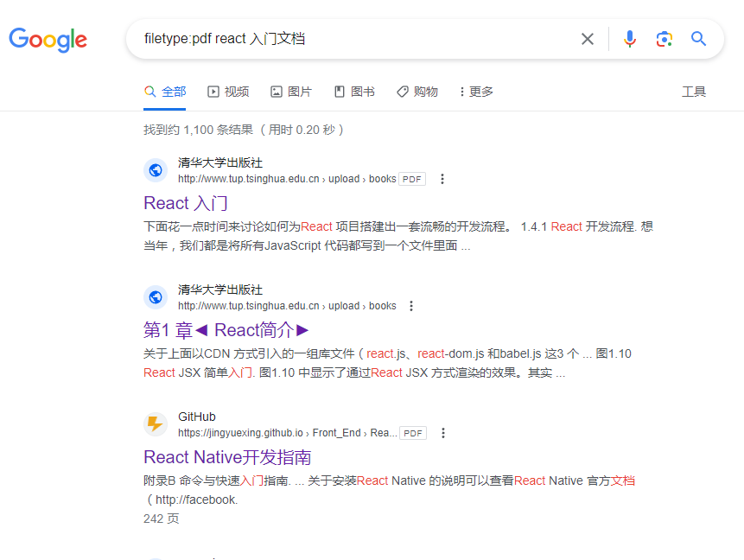Click the blue magnifier search button

pos(698,38)
